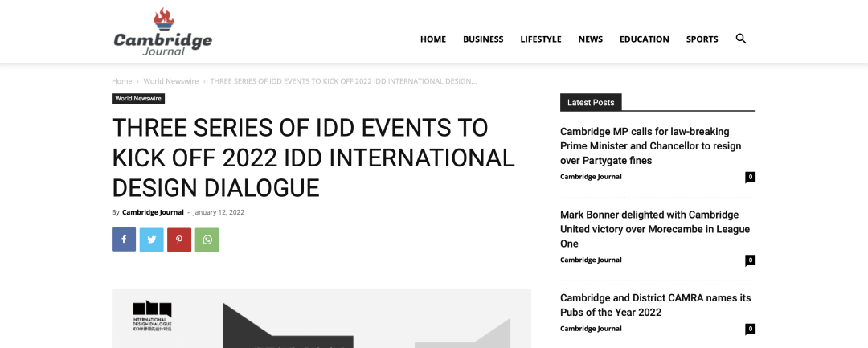
Task: Click the World Newswire breadcrumb
Action: point(171,81)
